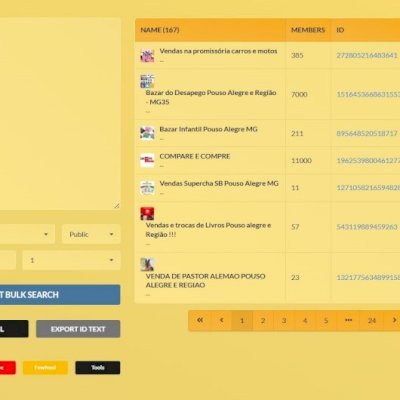Jump to first page with double-arrow icon
Viewport: 400px width, 400px height.
[x=200, y=320]
